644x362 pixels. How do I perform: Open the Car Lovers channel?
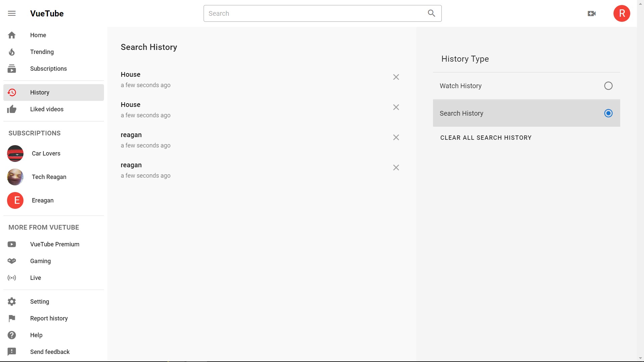[46, 154]
